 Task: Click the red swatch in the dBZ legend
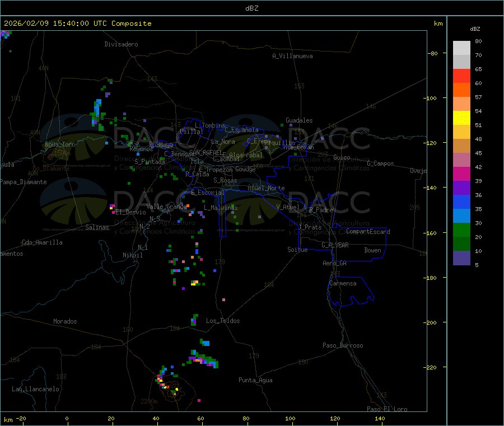coord(461,76)
